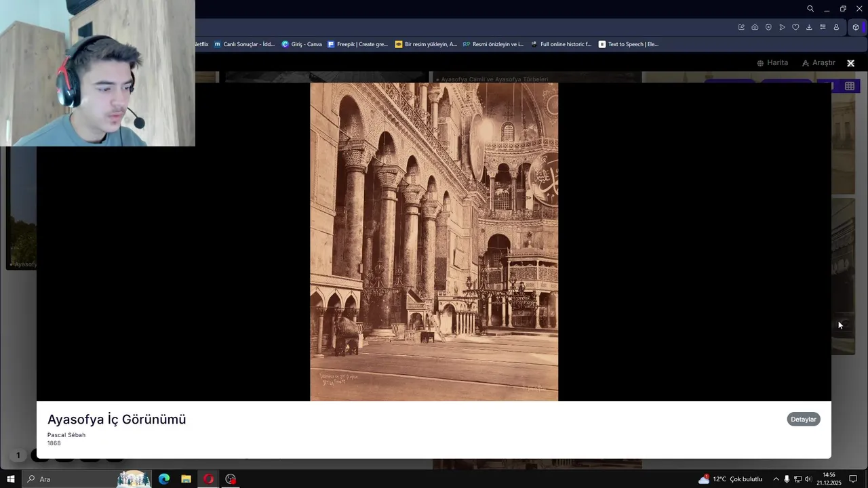Click the microphone tray icon
Image resolution: width=868 pixels, height=488 pixels.
tap(787, 479)
